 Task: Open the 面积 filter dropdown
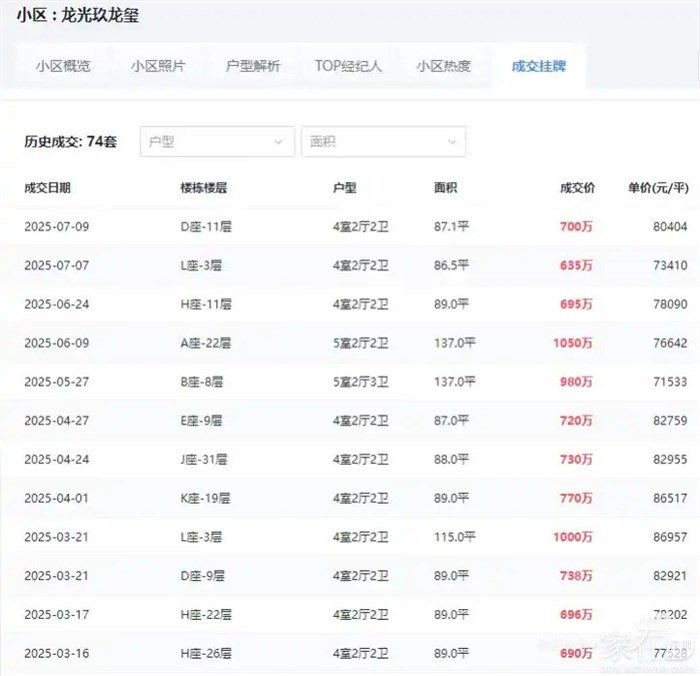(383, 142)
